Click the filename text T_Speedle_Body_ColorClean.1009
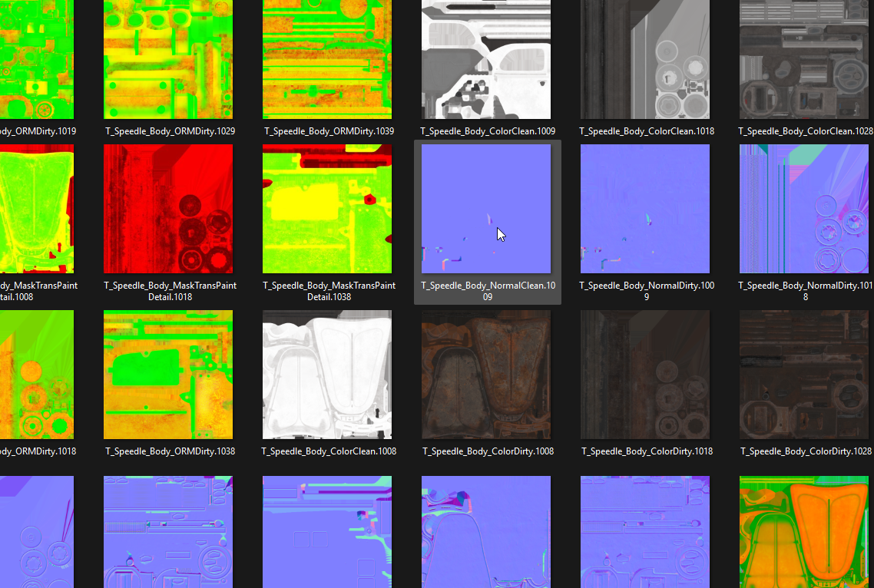 (488, 131)
